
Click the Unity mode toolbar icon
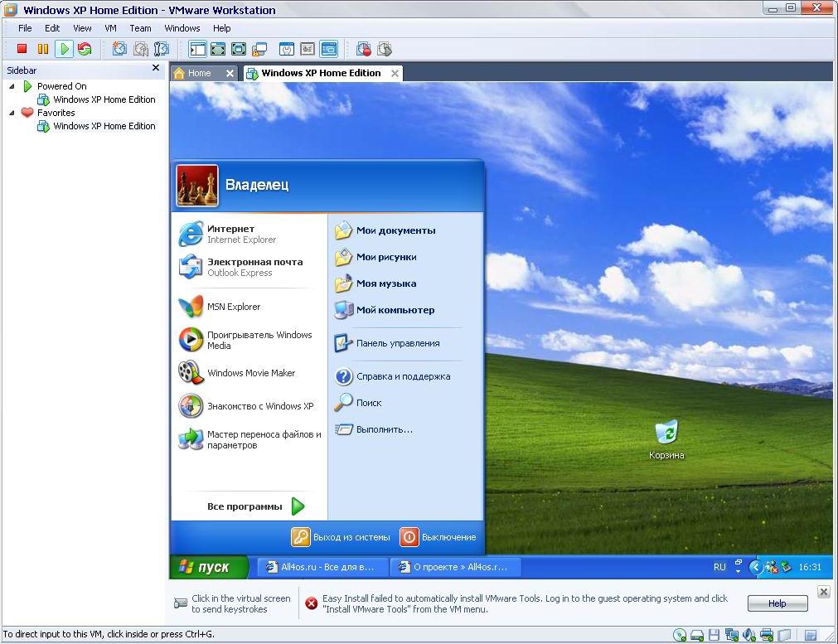tap(259, 49)
